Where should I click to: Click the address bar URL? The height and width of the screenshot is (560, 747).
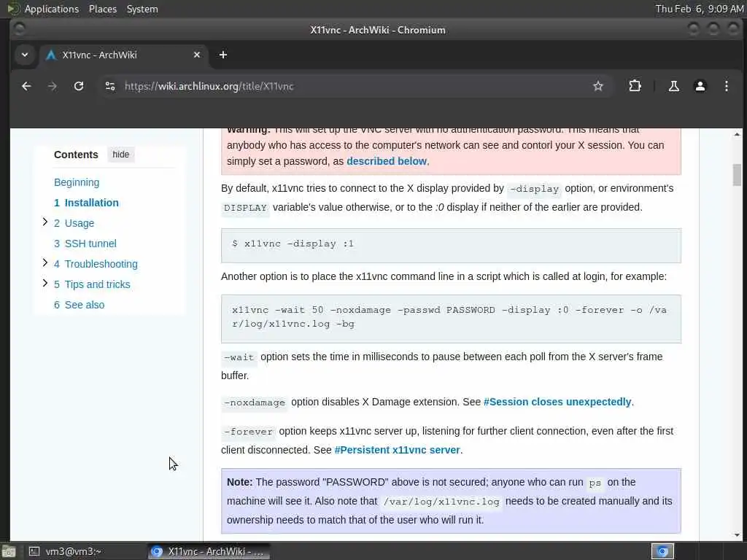(x=209, y=86)
